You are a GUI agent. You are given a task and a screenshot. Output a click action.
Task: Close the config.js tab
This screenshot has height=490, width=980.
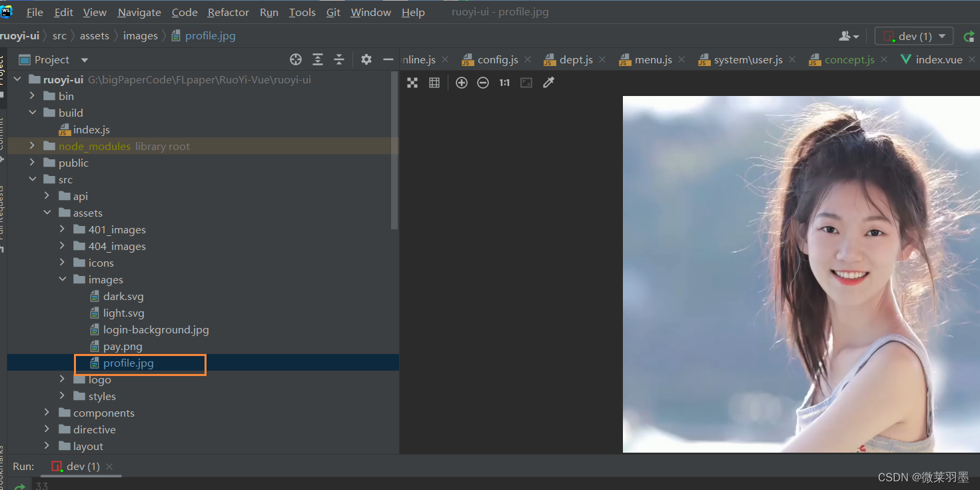coord(528,59)
